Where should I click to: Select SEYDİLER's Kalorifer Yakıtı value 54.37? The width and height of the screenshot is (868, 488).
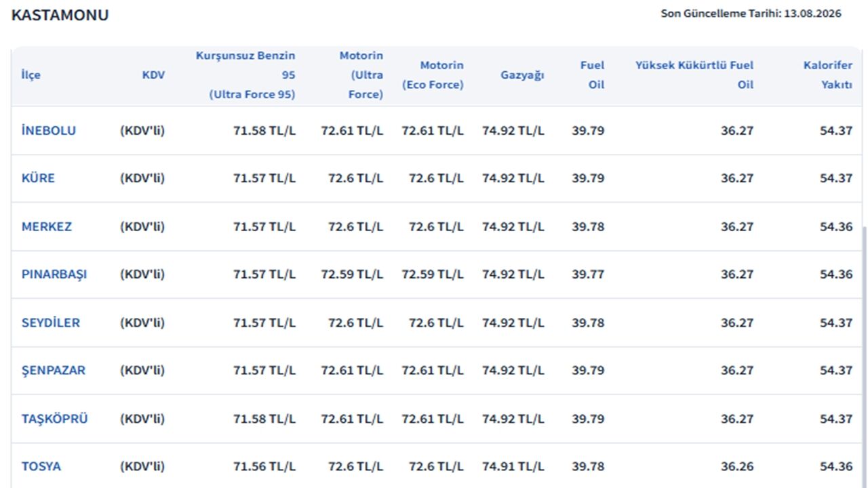point(836,323)
